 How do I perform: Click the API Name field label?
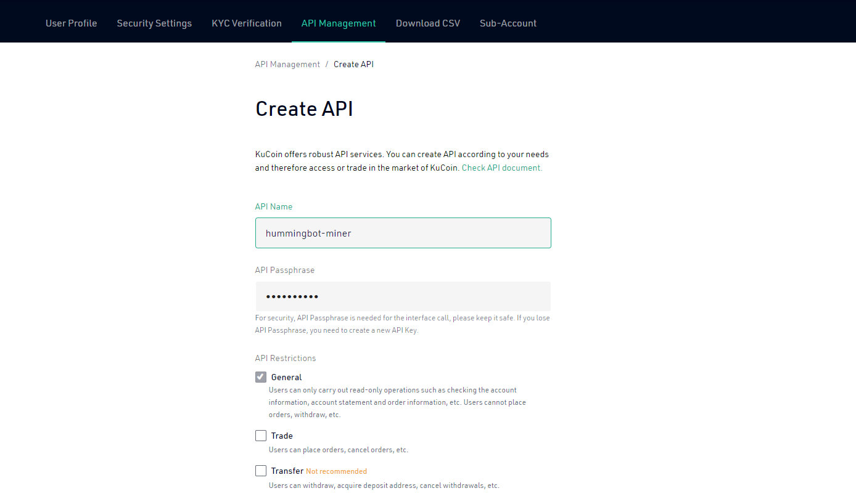(274, 206)
